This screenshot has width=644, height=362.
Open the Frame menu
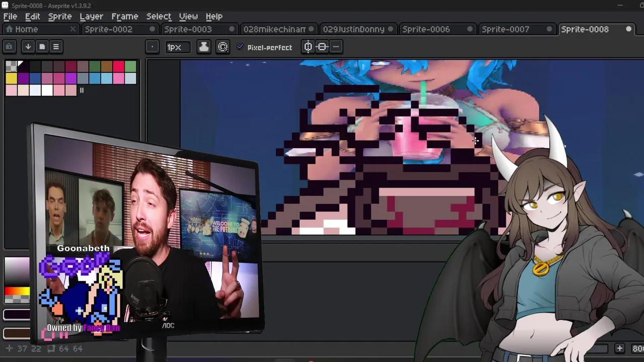point(125,16)
